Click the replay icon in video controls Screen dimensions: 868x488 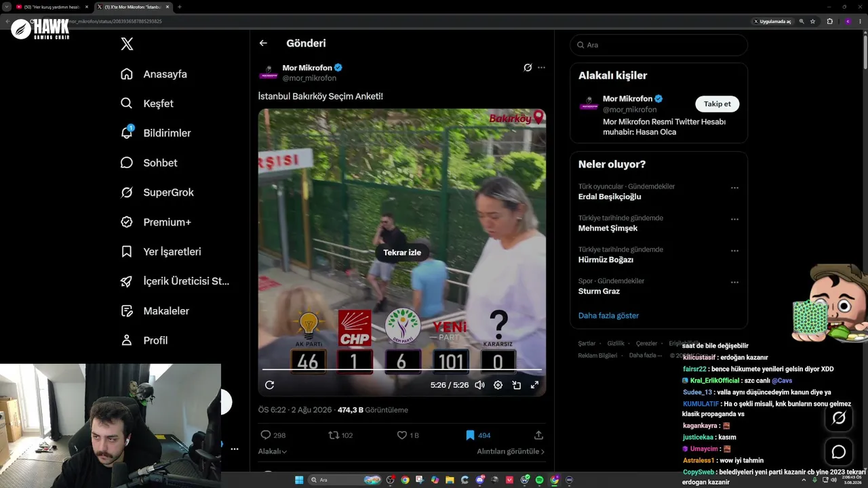point(269,385)
